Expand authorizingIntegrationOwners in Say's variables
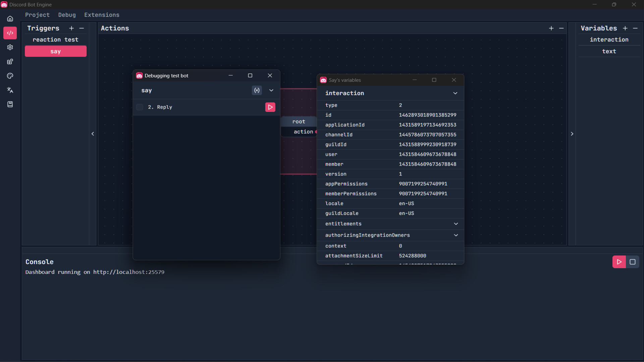 [x=456, y=235]
